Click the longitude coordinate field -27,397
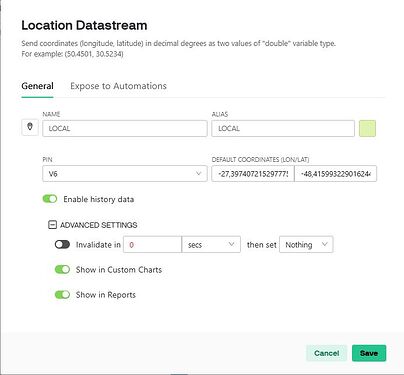 click(253, 174)
